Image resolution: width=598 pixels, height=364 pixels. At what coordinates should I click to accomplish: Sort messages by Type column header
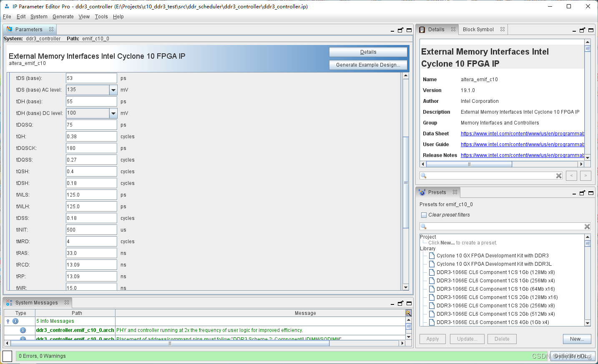pyautogui.click(x=20, y=313)
